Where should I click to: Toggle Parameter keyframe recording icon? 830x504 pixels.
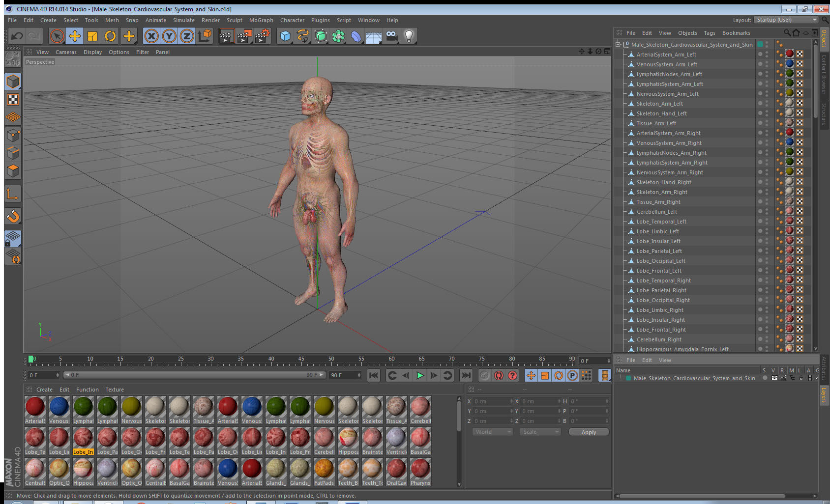click(572, 375)
